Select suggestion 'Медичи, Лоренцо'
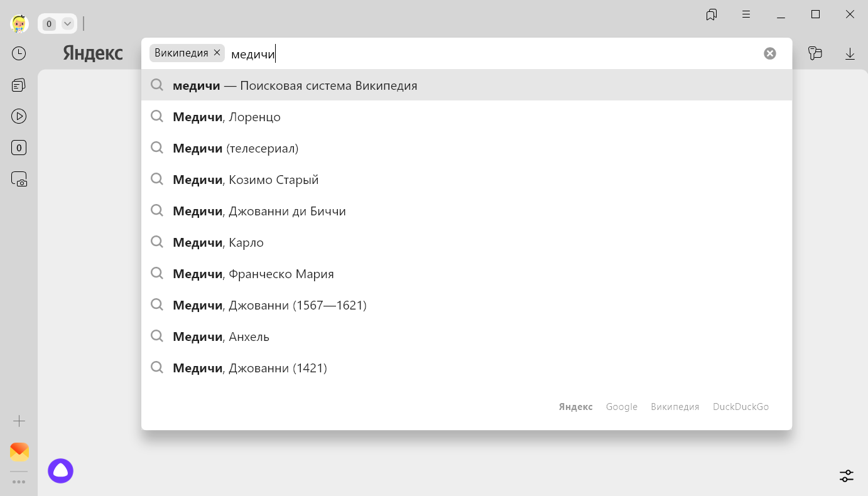The height and width of the screenshot is (496, 868). 227,117
